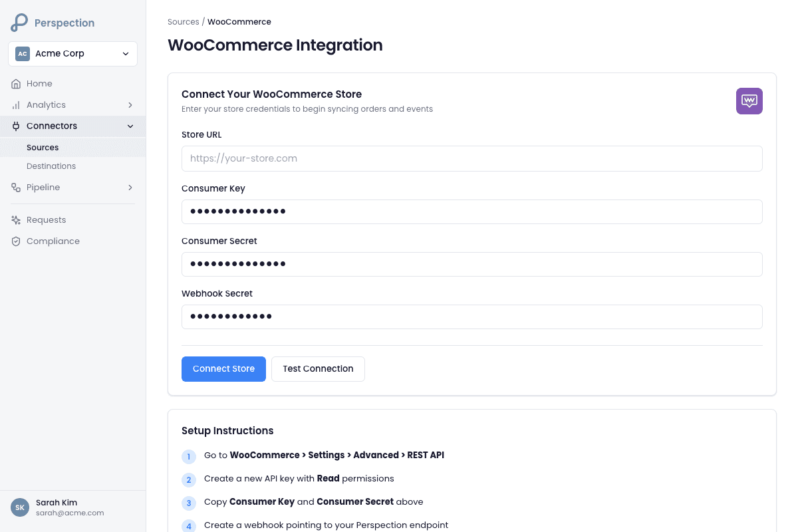Image resolution: width=798 pixels, height=532 pixels.
Task: Open the Acme Corp workspace dropdown
Action: 73,54
